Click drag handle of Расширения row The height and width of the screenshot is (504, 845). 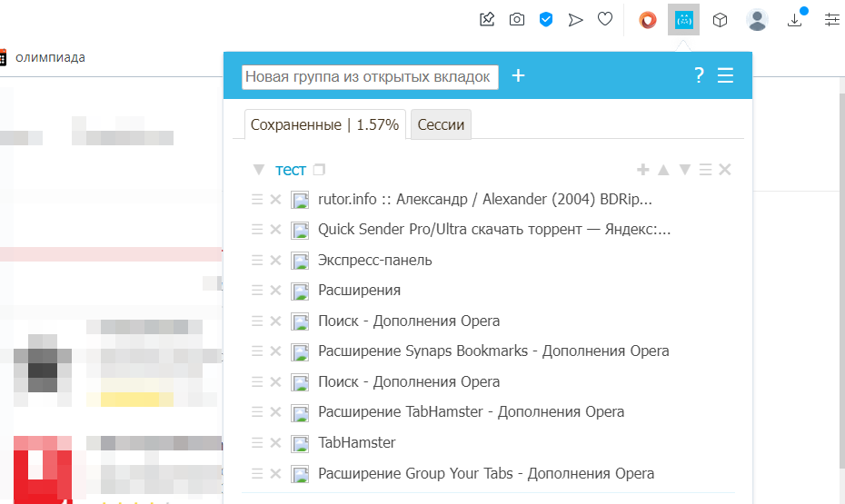[x=257, y=291]
